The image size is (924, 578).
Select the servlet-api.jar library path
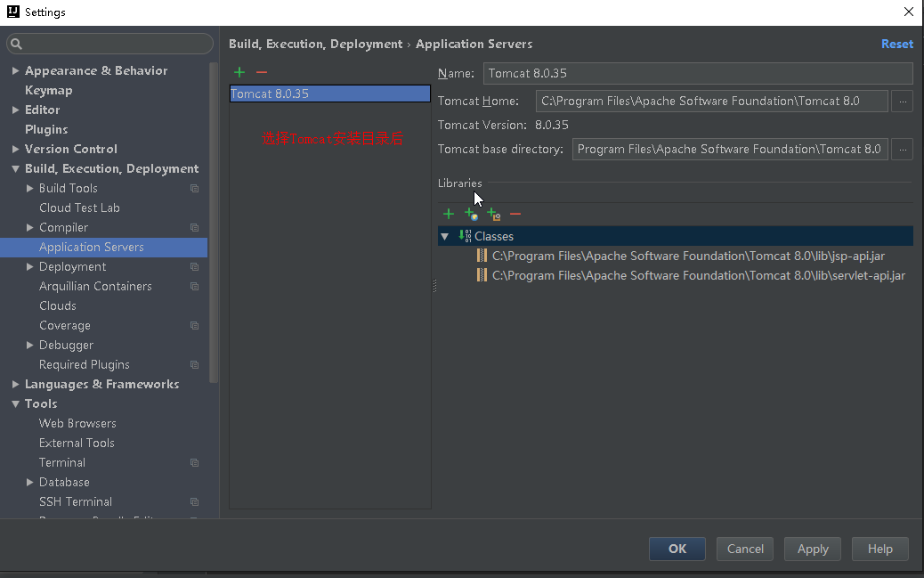[x=698, y=275]
